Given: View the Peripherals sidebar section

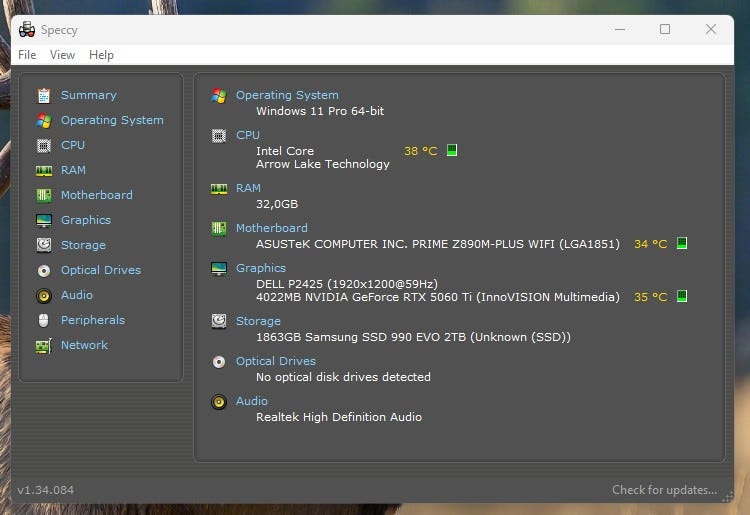Looking at the screenshot, I should click(93, 320).
